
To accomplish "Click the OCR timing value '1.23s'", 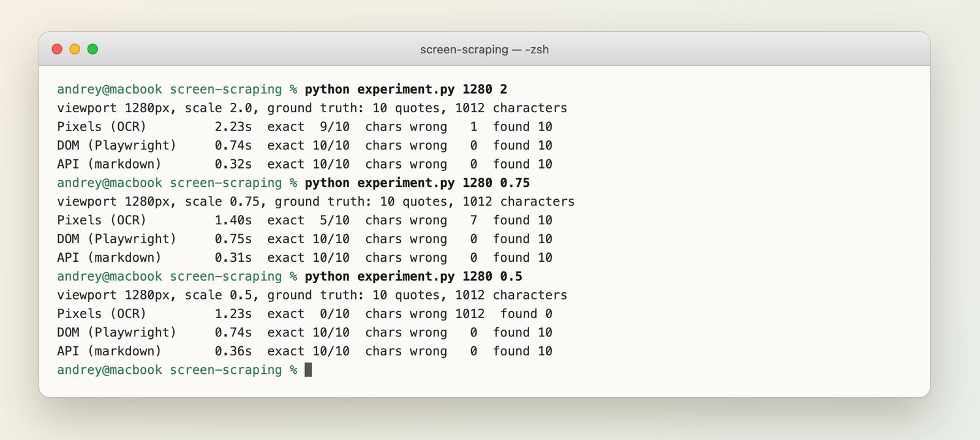I will (233, 314).
